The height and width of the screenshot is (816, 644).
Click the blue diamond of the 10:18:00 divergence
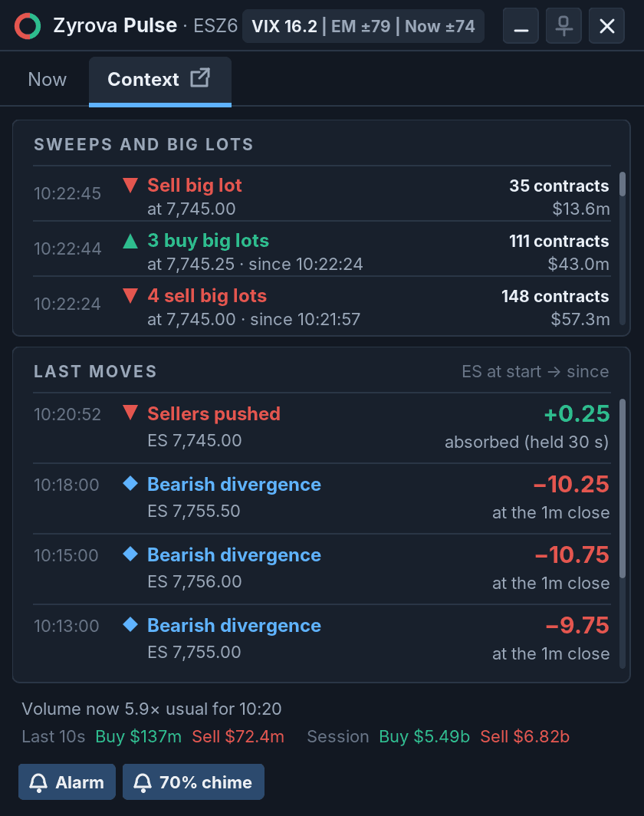click(x=130, y=483)
